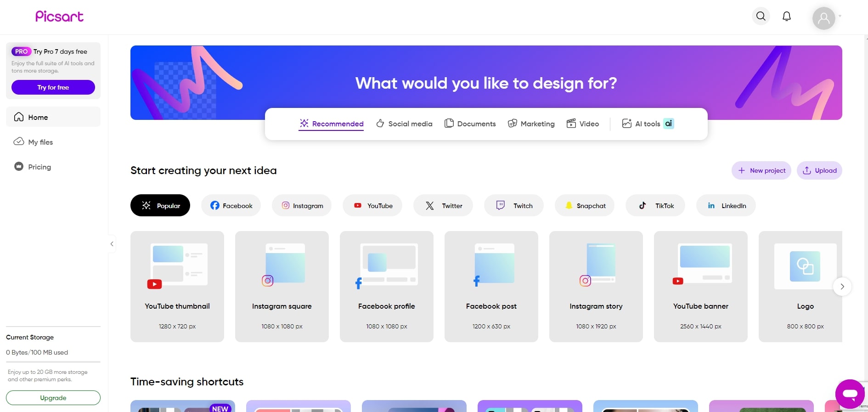The height and width of the screenshot is (412, 868).
Task: Click '0 Bytes/100 MB used' text
Action: pos(37,352)
